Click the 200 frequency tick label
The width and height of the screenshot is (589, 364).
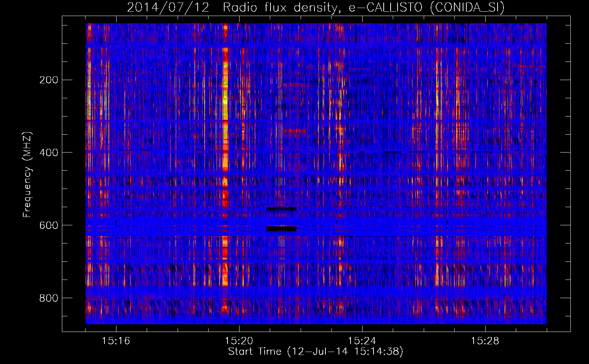click(49, 80)
